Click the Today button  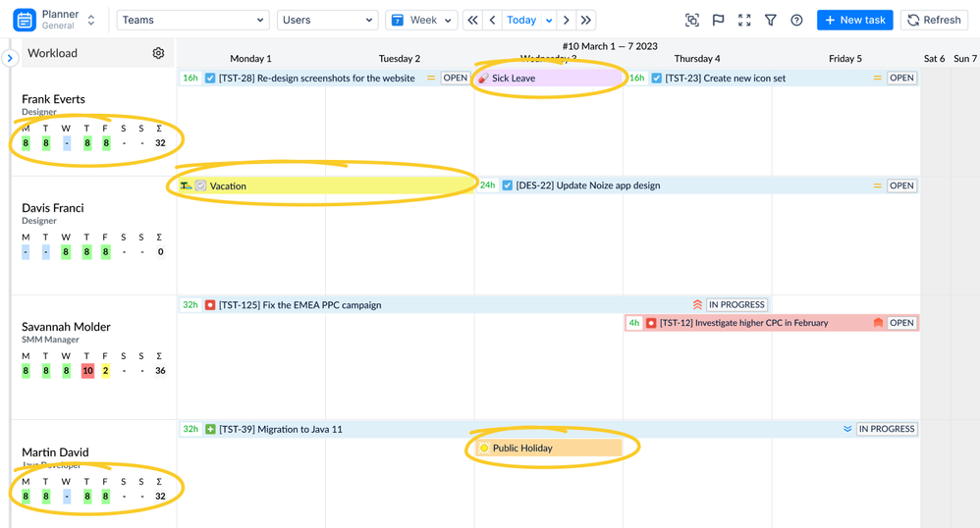point(521,20)
